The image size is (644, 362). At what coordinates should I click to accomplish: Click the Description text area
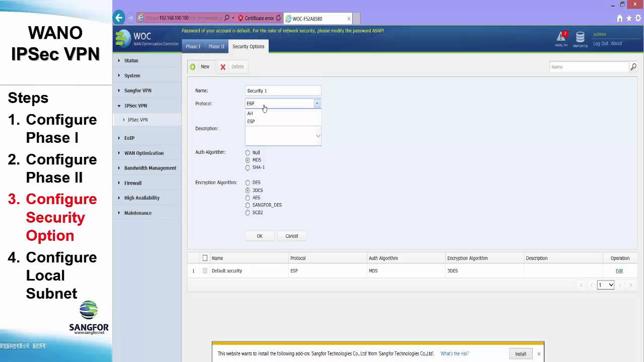tap(283, 136)
